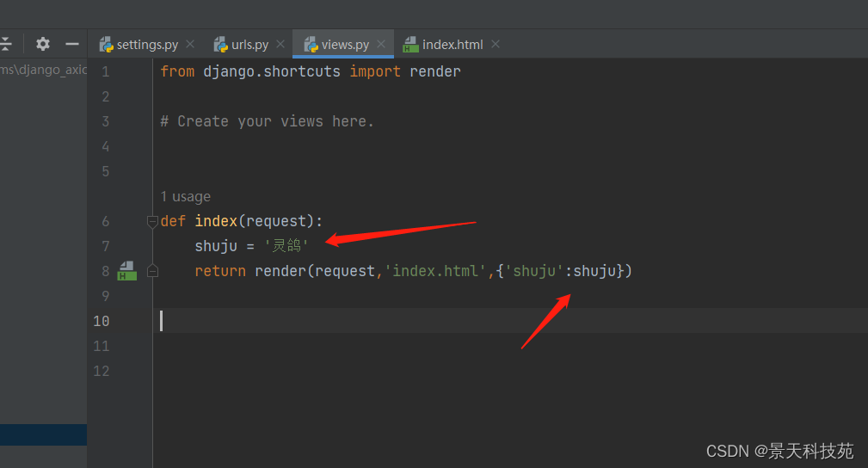Click the Python file icon on urls.py tab

click(x=221, y=45)
